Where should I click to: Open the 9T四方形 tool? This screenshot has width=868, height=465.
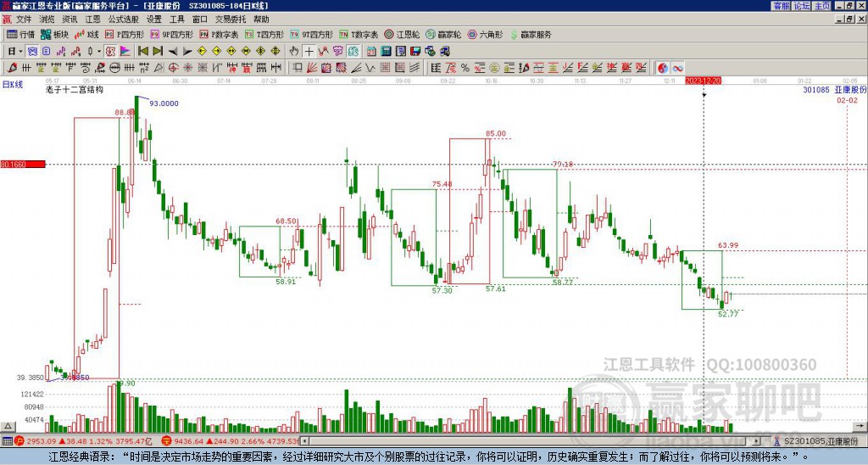(x=311, y=34)
